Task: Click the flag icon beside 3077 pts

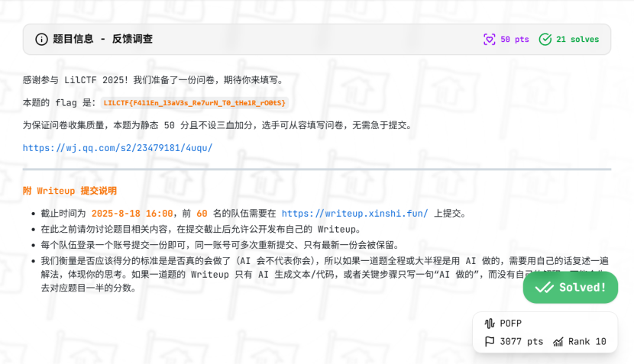Action: point(489,342)
